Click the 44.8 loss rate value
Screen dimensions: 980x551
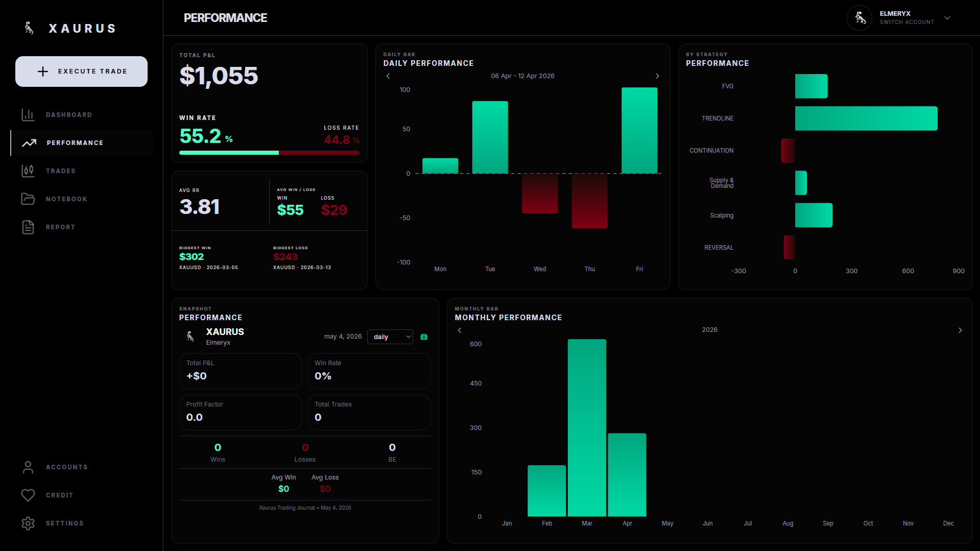point(337,140)
